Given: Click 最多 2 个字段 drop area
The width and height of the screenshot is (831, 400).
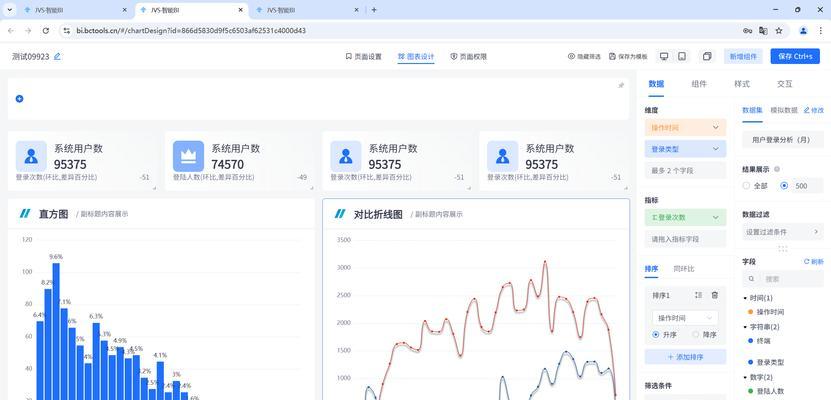Looking at the screenshot, I should point(685,171).
